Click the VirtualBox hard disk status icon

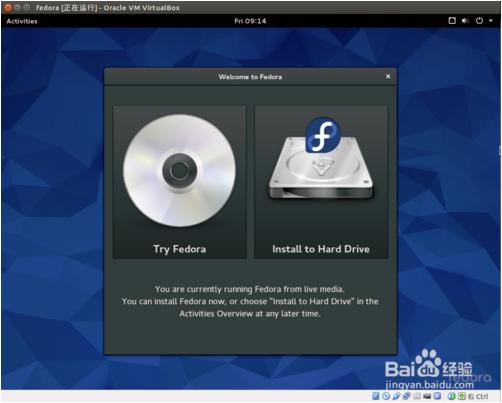coord(376,396)
